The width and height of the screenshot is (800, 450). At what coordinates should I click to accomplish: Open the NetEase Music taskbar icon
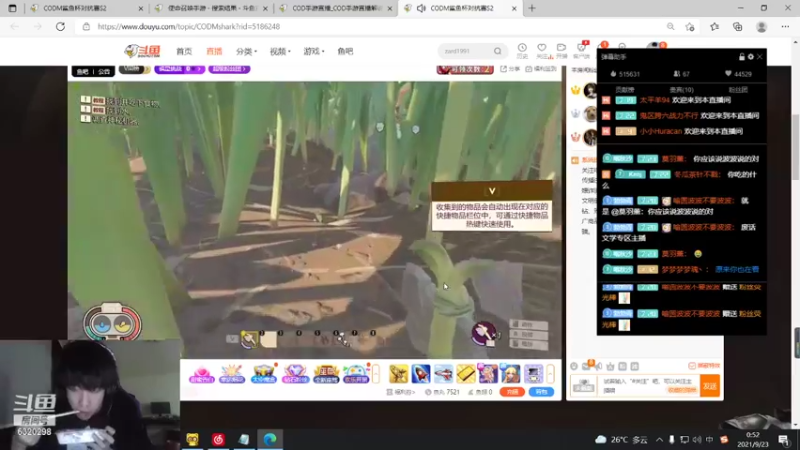[x=218, y=439]
